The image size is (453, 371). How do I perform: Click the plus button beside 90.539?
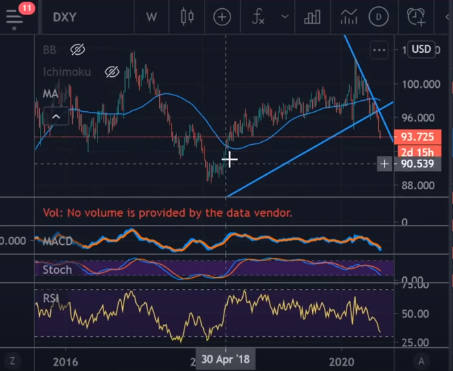[x=384, y=164]
